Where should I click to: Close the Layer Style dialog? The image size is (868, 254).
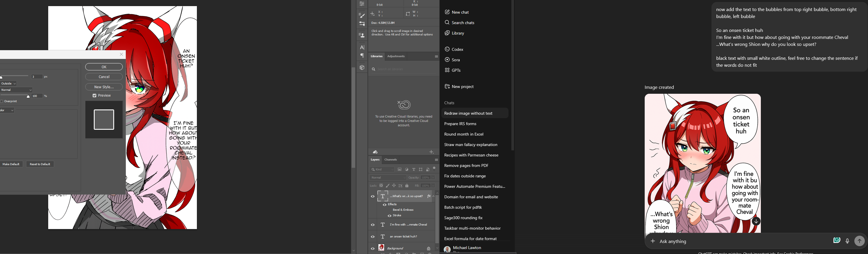pyautogui.click(x=122, y=54)
